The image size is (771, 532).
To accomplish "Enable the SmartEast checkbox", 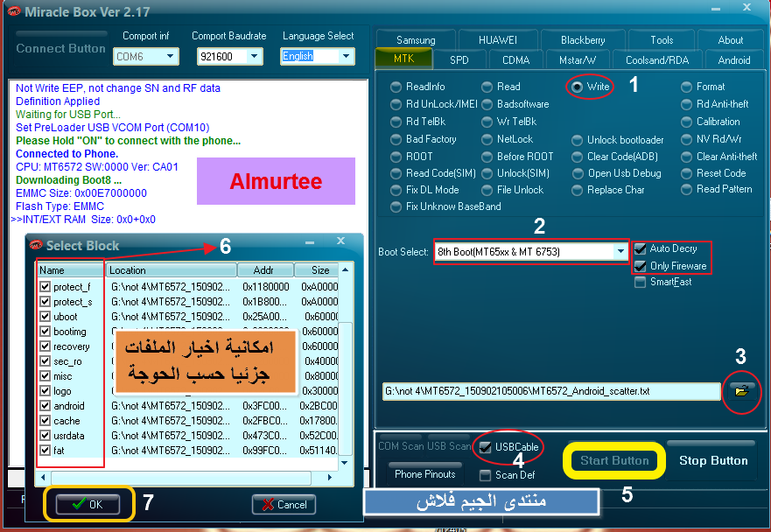I will 641,283.
